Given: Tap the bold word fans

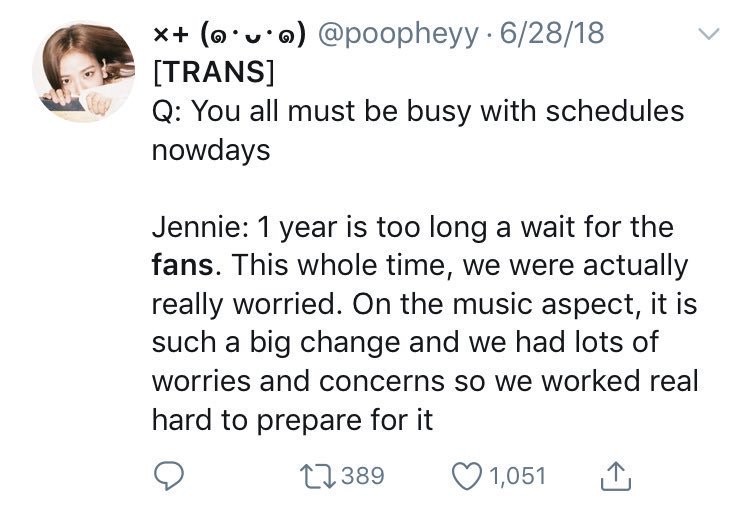Looking at the screenshot, I should click(x=183, y=265).
